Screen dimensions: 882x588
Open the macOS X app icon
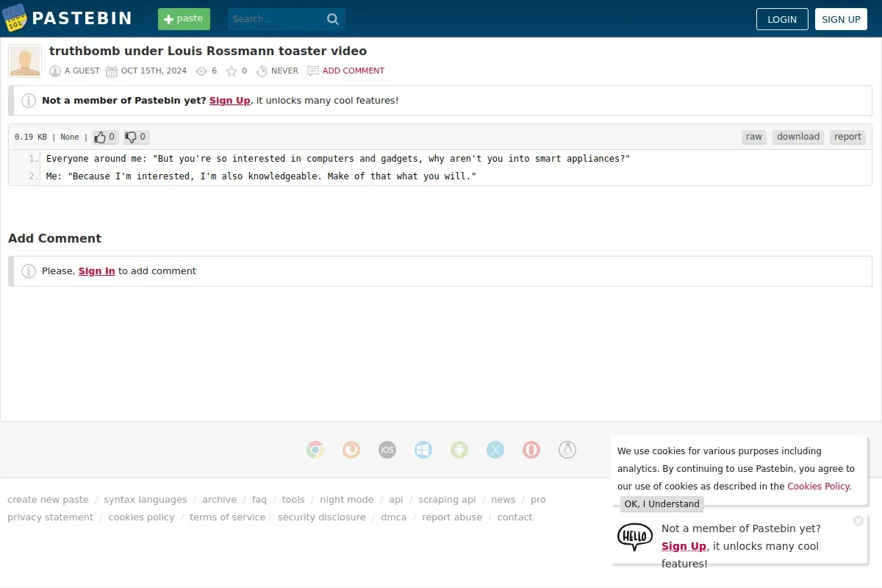click(x=495, y=450)
